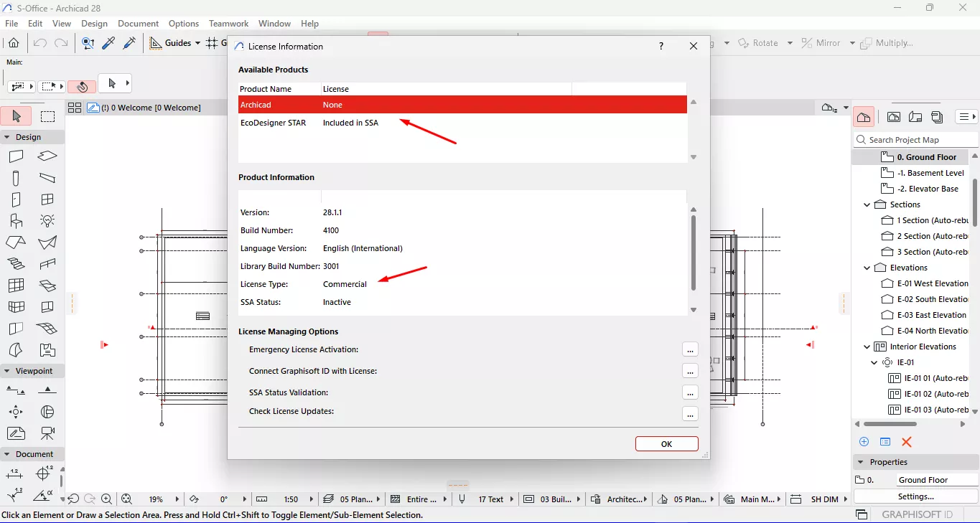
Task: Open the Options menu
Action: click(184, 24)
